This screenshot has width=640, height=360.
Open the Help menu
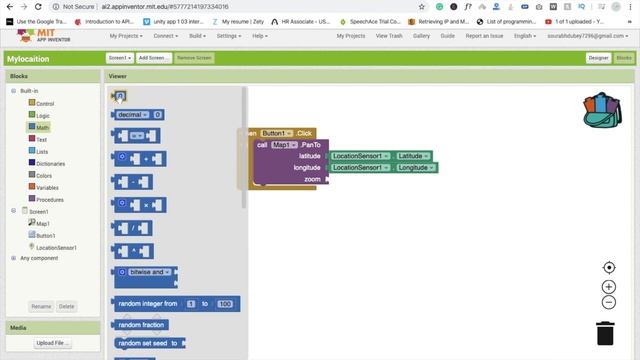(260, 36)
